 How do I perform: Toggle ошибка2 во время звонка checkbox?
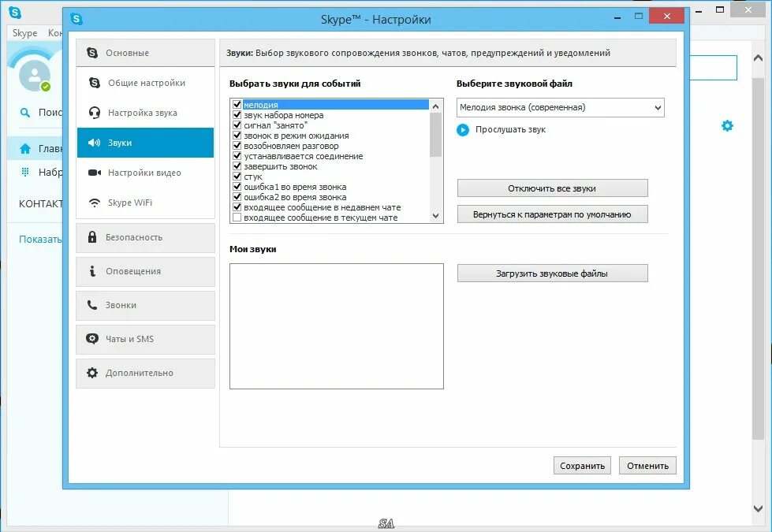[237, 197]
